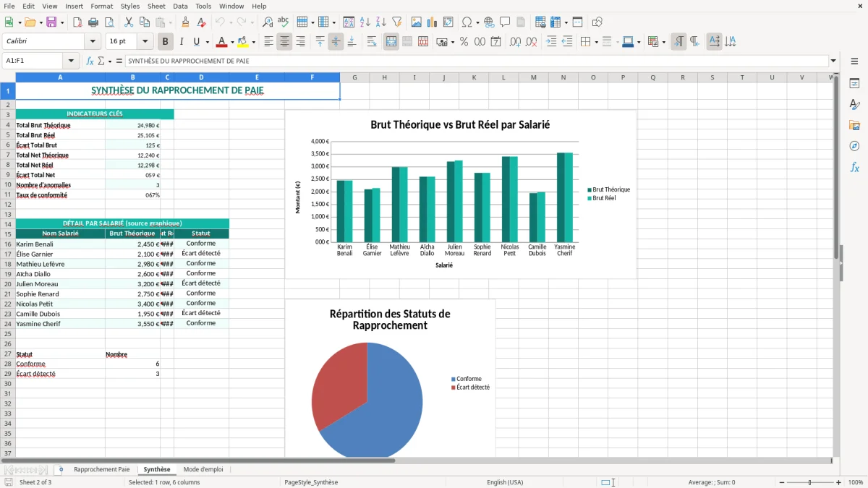The height and width of the screenshot is (488, 868).
Task: Add a decimal place
Action: click(x=516, y=42)
